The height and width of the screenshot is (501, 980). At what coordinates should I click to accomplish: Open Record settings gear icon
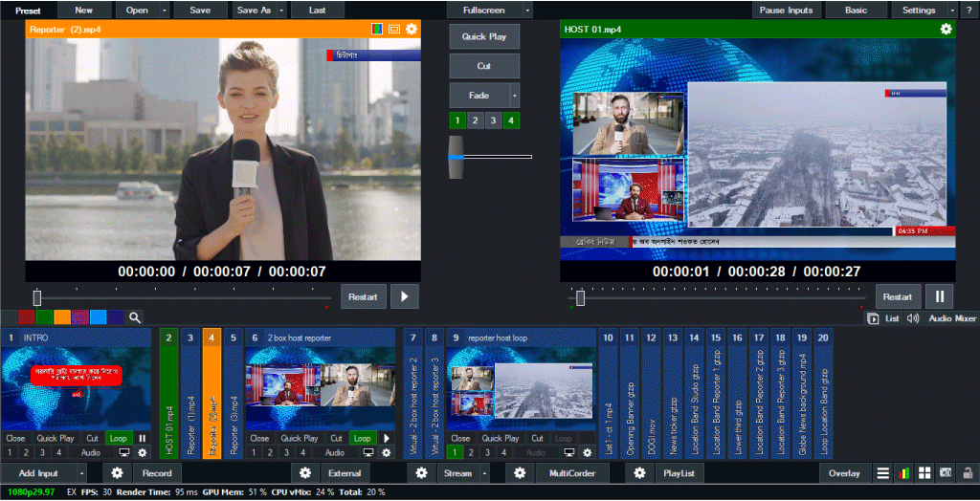pos(118,473)
